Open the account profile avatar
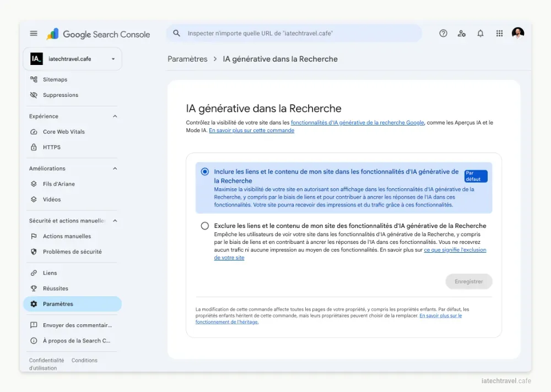Image resolution: width=551 pixels, height=392 pixels. pos(518,34)
